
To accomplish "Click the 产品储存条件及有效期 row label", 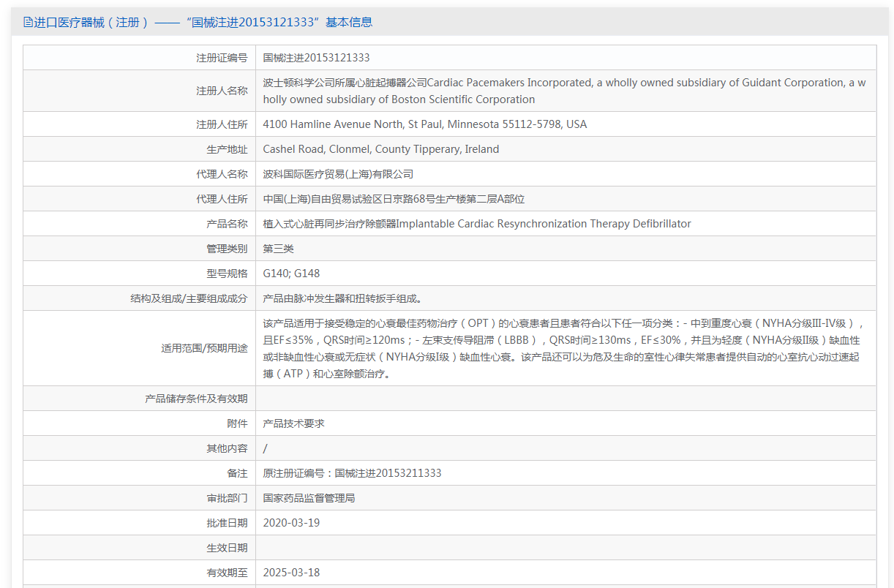I will click(x=196, y=399).
